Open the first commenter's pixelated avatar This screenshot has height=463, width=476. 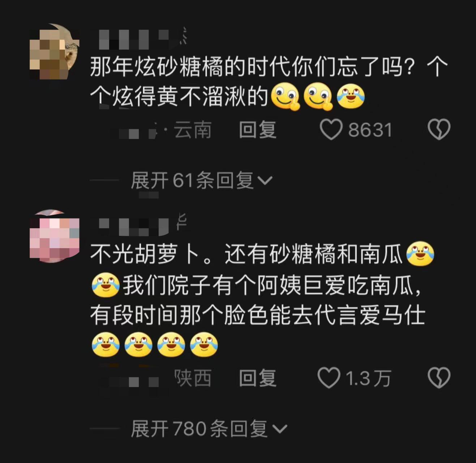[54, 51]
